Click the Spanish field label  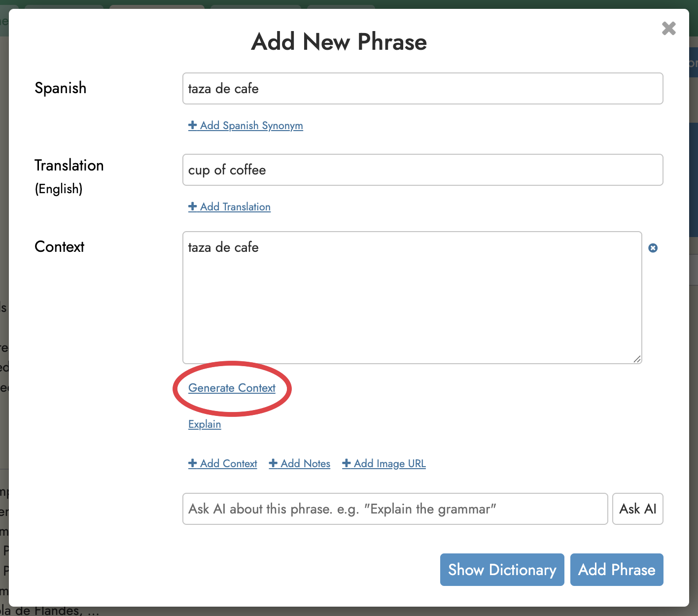[61, 88]
